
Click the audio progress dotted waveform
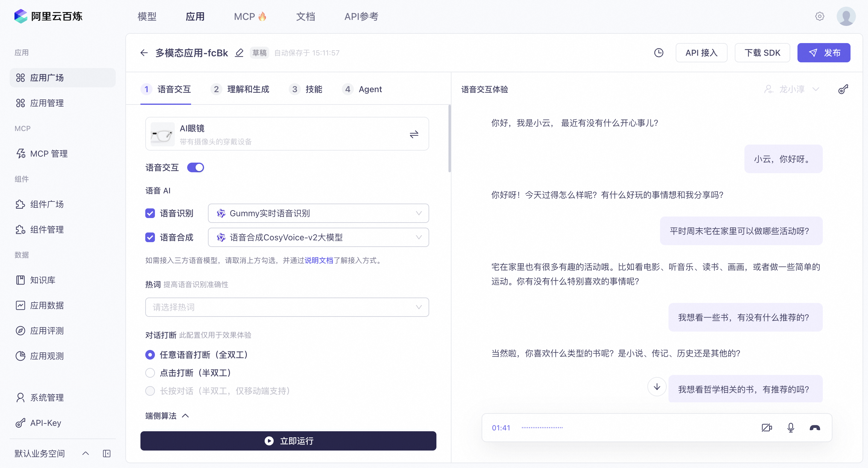pos(542,428)
